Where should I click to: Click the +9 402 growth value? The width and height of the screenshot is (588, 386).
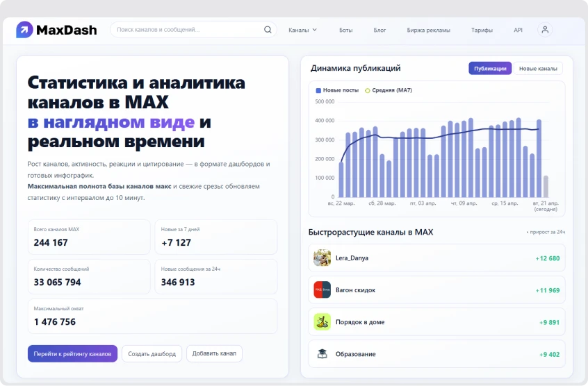tap(549, 354)
